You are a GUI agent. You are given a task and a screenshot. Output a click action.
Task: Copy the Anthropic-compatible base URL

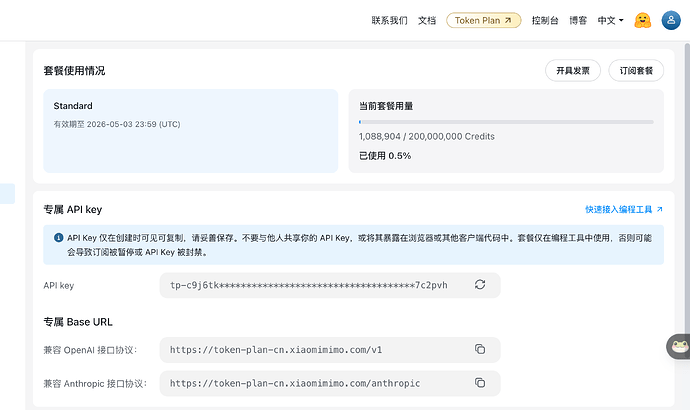click(480, 383)
